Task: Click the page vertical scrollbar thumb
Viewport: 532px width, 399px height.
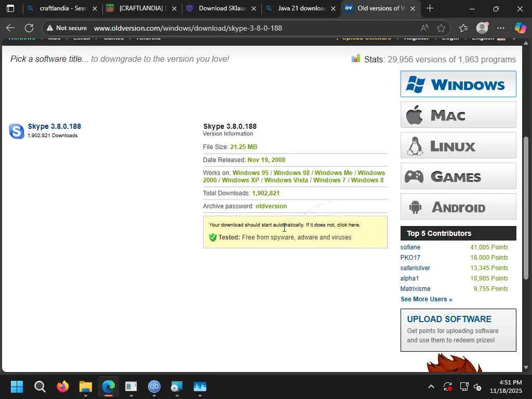Action: [x=526, y=208]
